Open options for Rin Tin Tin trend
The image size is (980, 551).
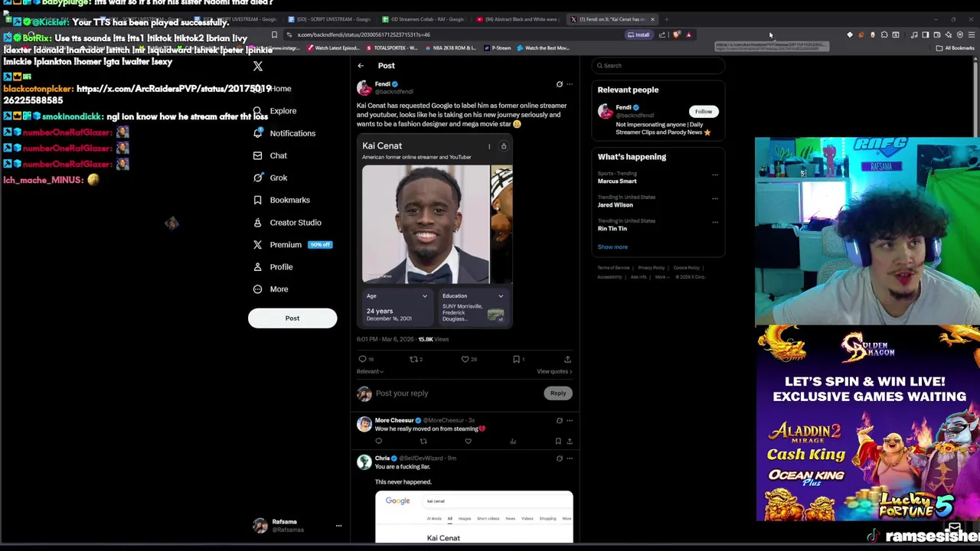[714, 222]
